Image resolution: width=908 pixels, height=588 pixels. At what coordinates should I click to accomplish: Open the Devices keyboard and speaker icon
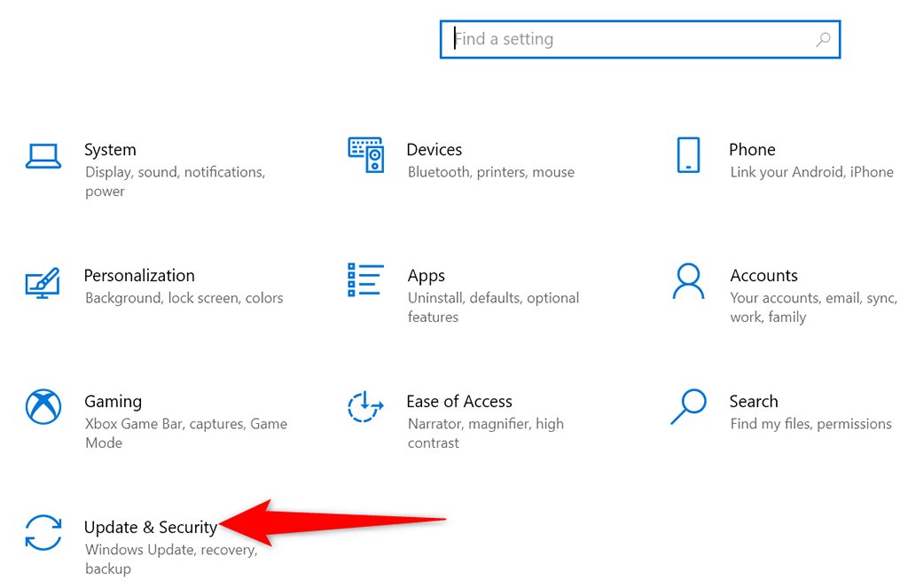click(x=365, y=155)
